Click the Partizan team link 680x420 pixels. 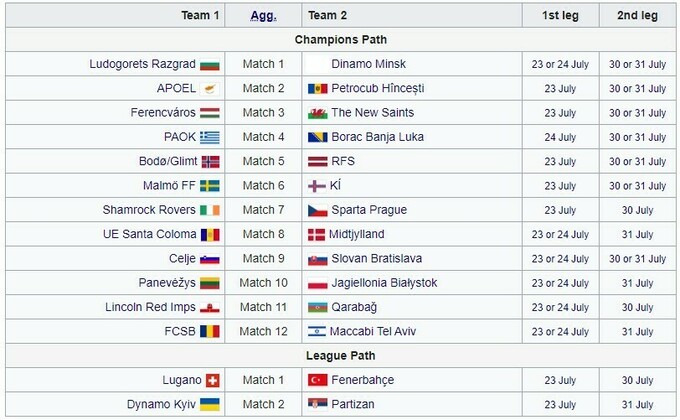pyautogui.click(x=355, y=404)
